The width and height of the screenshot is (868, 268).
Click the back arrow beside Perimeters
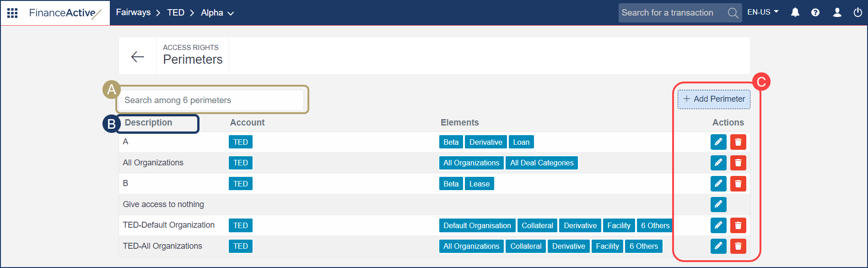[137, 56]
